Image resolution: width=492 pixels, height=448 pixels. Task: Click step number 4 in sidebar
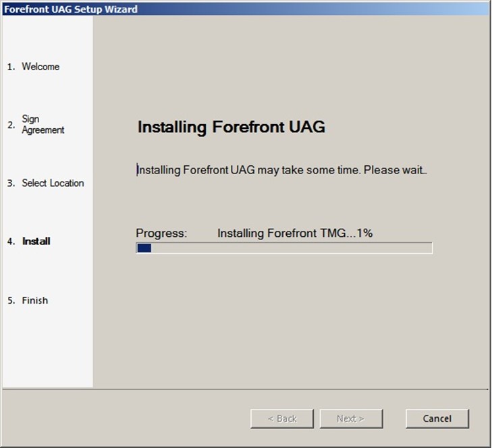click(x=11, y=242)
